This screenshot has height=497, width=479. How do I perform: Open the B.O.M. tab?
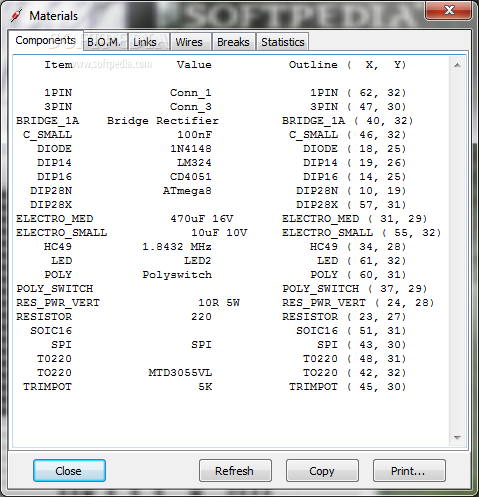pyautogui.click(x=104, y=42)
